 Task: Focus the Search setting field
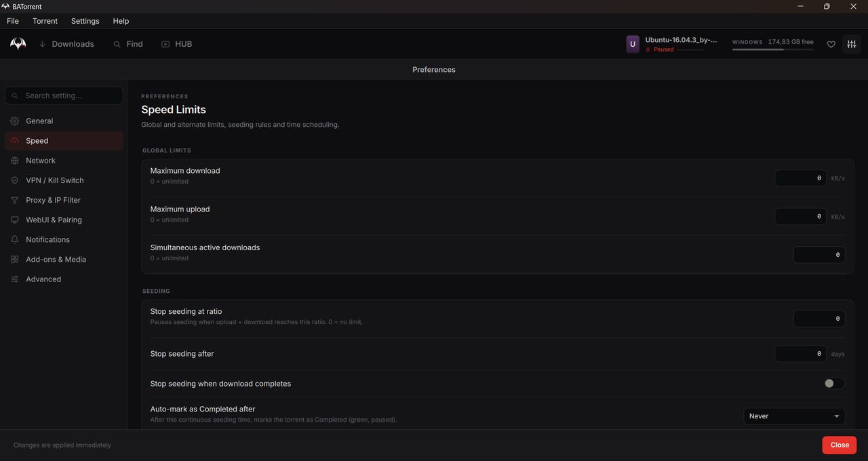(64, 96)
